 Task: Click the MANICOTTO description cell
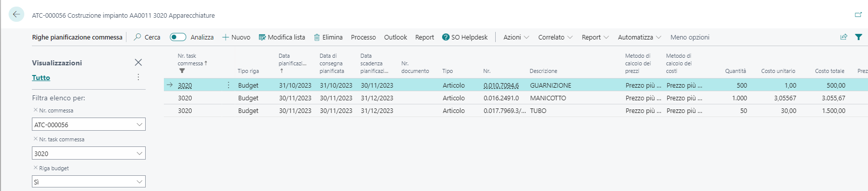pos(548,98)
